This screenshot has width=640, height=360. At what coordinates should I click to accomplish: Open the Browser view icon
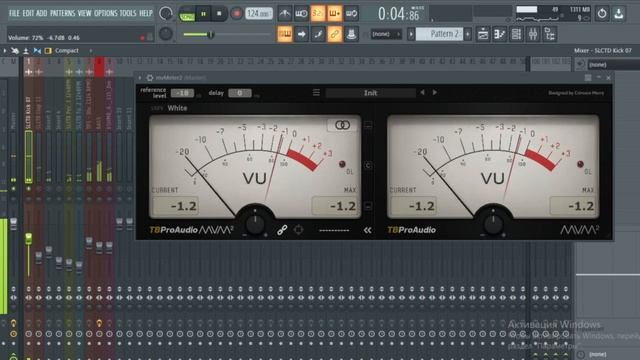[x=549, y=34]
